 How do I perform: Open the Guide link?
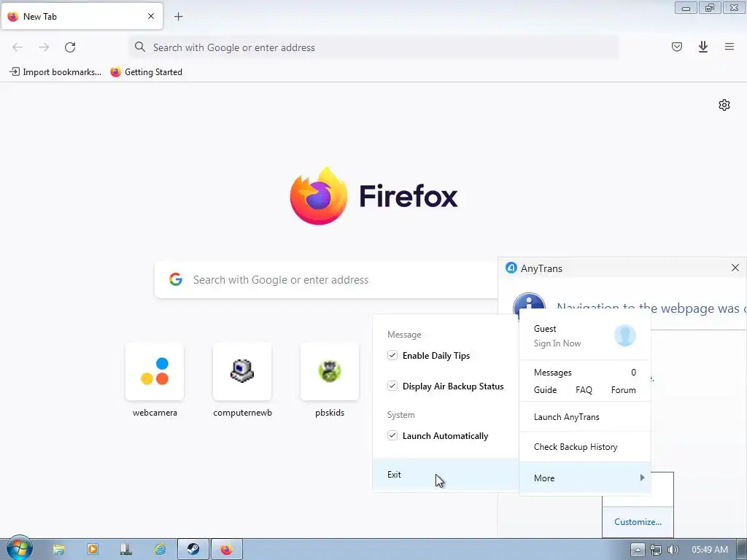point(545,390)
